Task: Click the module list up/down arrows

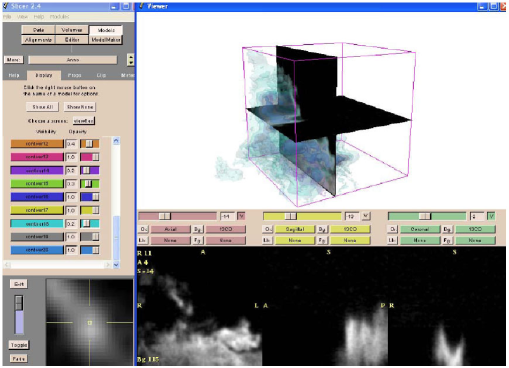Action: pos(131,60)
